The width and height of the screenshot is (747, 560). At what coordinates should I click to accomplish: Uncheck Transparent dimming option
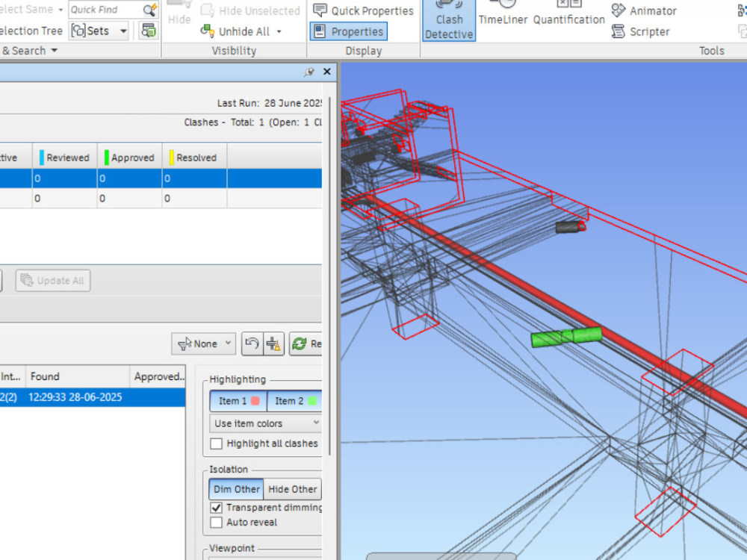pyautogui.click(x=216, y=508)
